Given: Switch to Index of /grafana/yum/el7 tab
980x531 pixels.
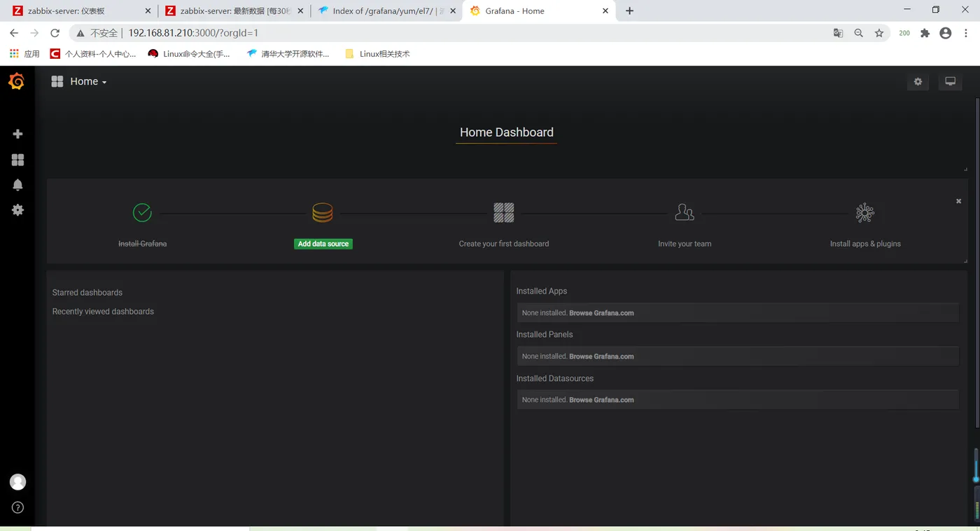Looking at the screenshot, I should [x=386, y=11].
